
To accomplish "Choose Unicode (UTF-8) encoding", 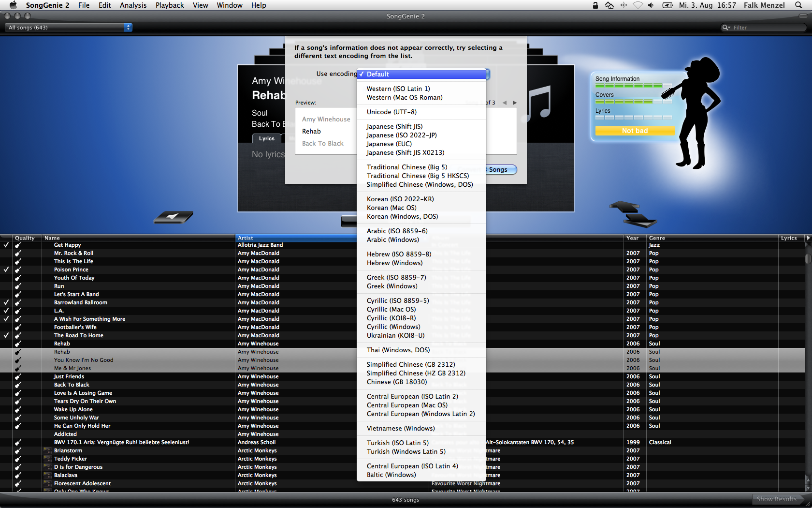I will [421, 112].
